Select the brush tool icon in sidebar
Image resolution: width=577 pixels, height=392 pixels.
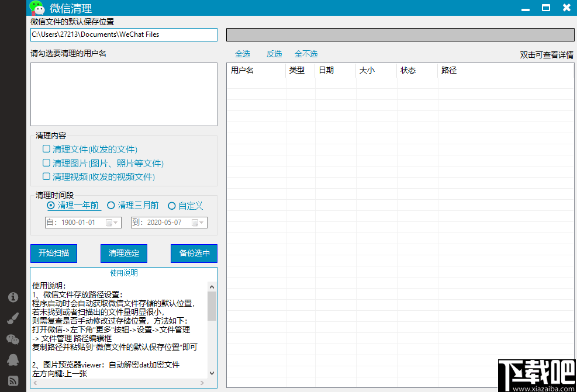tap(12, 318)
